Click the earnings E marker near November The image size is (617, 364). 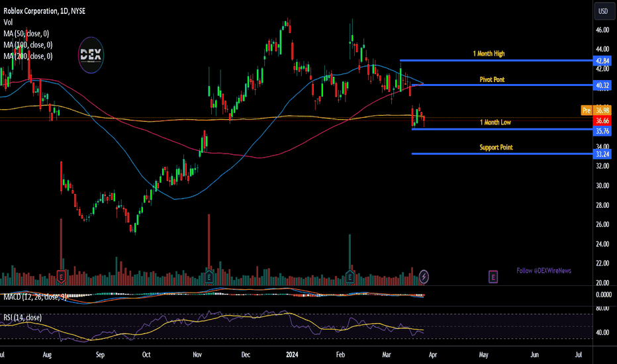(x=209, y=277)
